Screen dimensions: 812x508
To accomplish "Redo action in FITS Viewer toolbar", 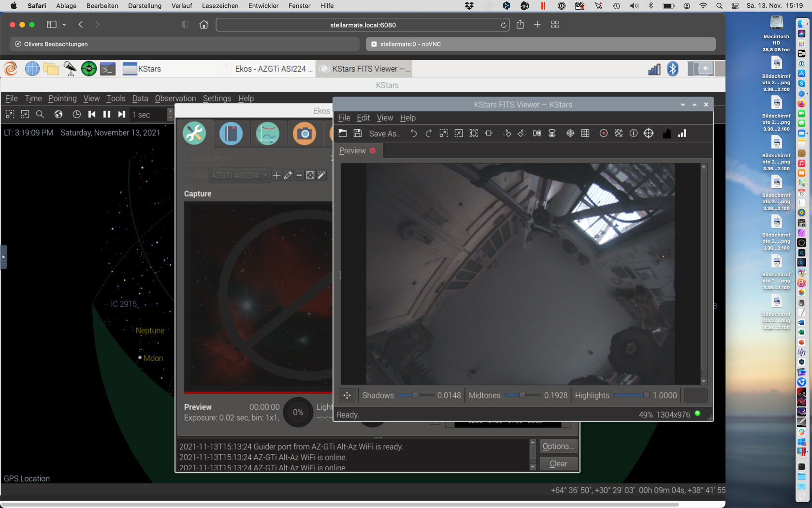I will tap(428, 133).
